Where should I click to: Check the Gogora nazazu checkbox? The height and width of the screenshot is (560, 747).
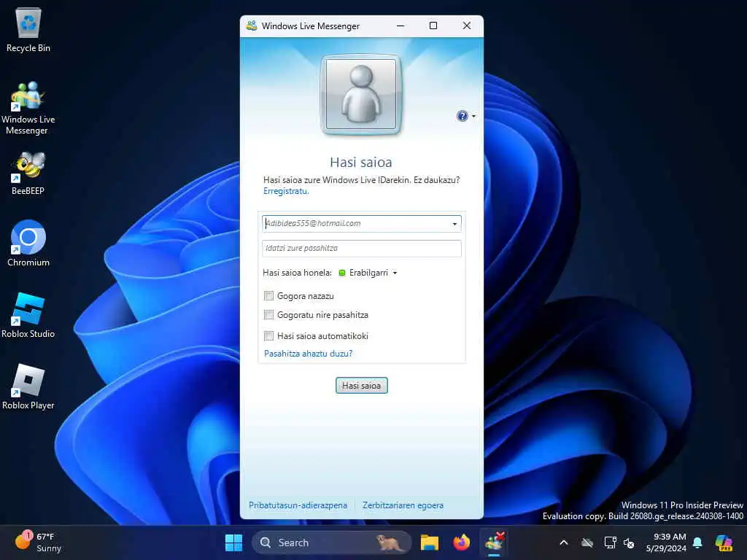pos(268,296)
